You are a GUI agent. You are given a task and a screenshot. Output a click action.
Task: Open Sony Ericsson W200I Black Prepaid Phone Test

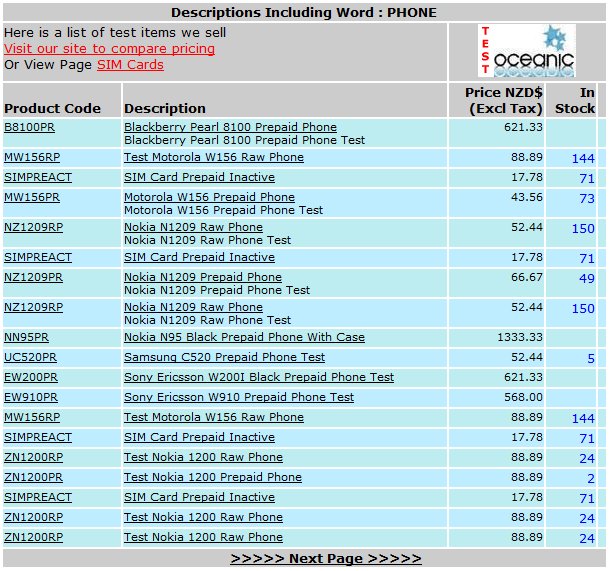(259, 377)
